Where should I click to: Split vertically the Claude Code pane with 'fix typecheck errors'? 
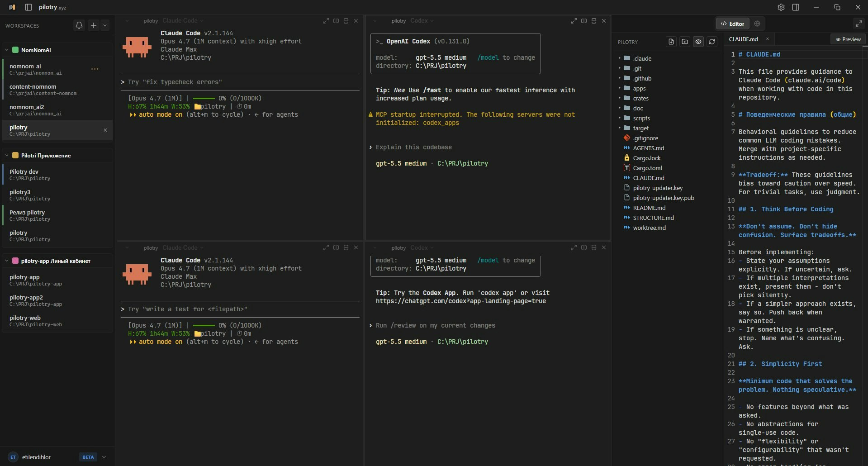pyautogui.click(x=336, y=21)
